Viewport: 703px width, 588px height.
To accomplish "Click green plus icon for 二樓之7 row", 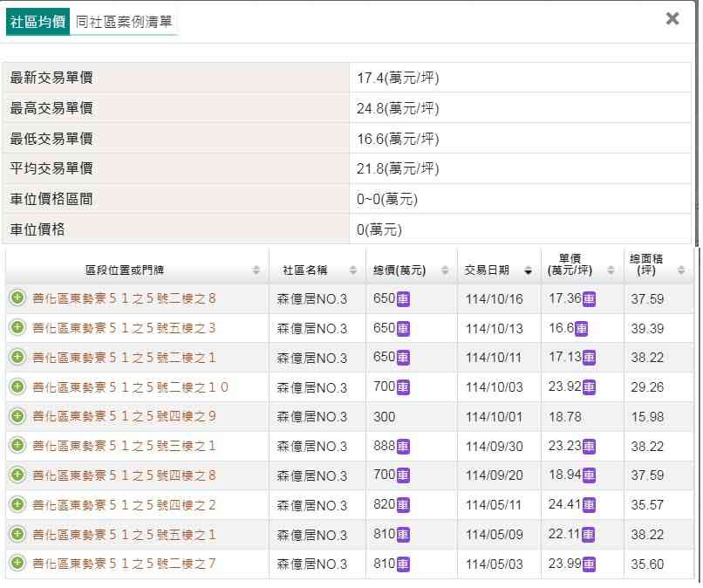I will pyautogui.click(x=17, y=564).
